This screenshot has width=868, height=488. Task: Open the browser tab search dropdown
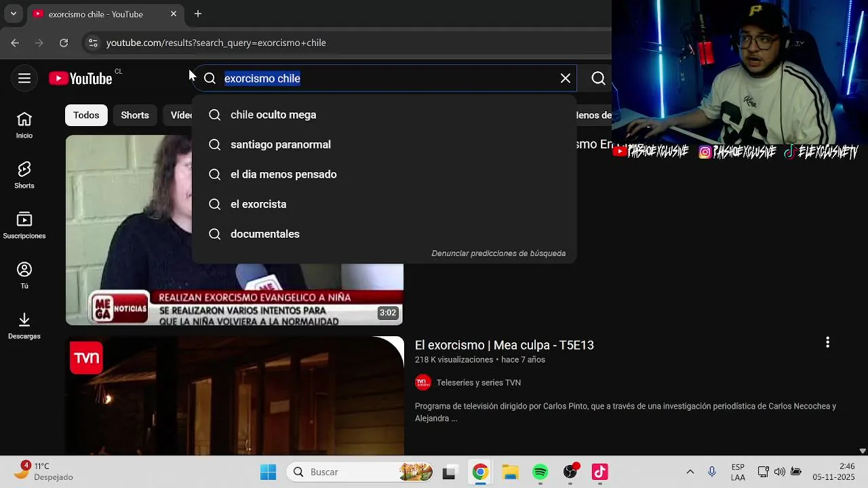point(13,14)
